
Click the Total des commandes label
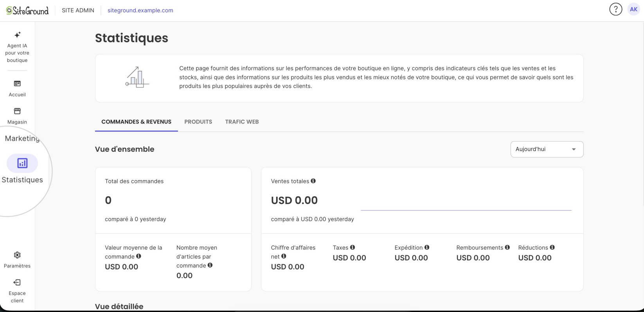point(134,181)
